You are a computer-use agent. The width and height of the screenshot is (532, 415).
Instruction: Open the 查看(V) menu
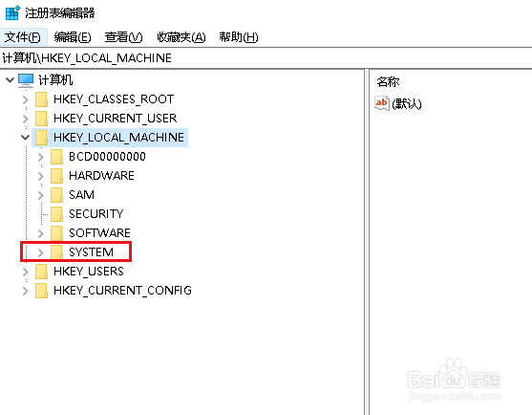click(x=123, y=36)
